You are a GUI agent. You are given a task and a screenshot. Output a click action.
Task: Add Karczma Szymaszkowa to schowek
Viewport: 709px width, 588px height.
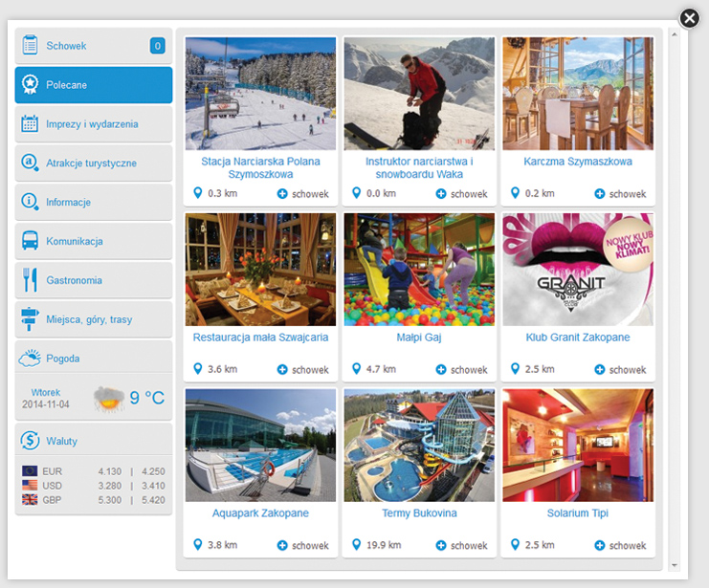(621, 194)
